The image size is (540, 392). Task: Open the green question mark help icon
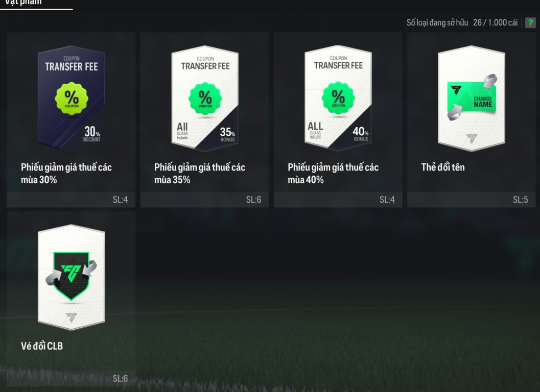[530, 23]
